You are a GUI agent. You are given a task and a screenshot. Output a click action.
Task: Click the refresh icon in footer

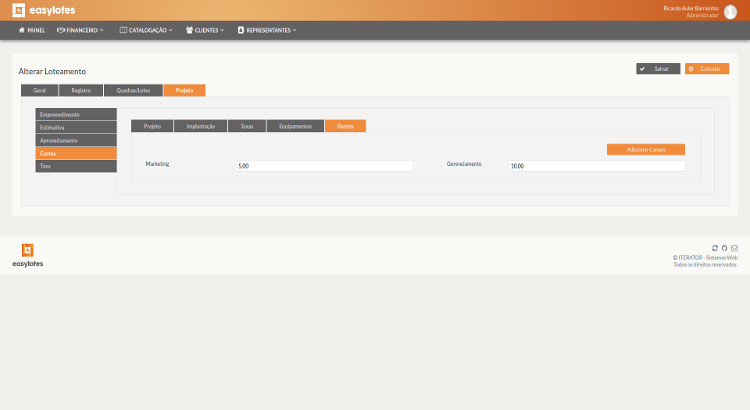[715, 248]
